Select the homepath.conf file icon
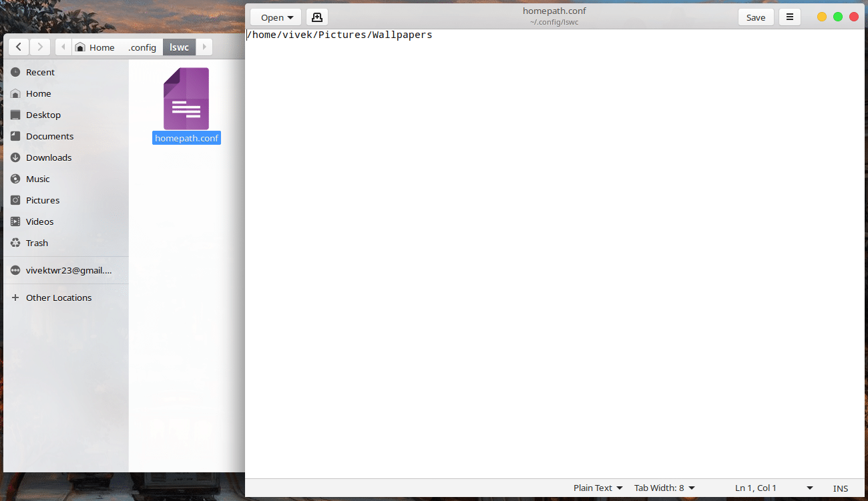 [x=186, y=99]
